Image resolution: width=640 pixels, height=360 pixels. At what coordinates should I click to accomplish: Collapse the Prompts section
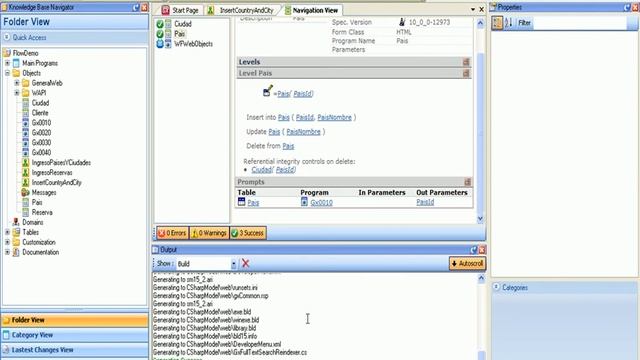click(x=467, y=182)
